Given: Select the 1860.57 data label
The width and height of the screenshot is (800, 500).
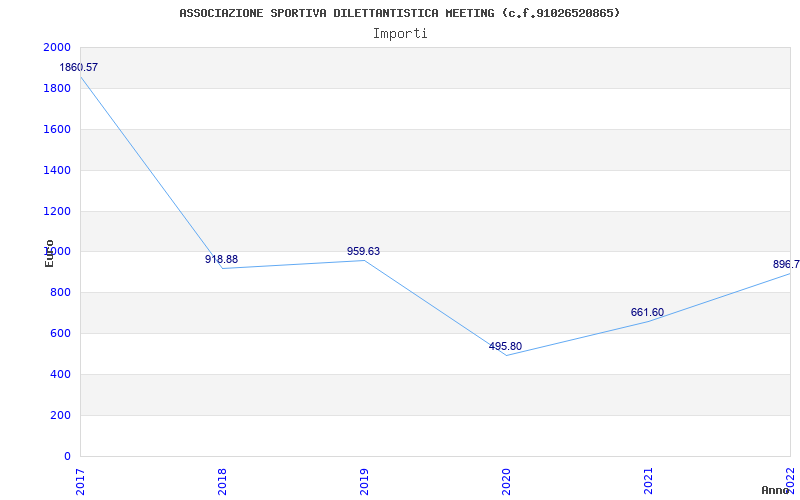Looking at the screenshot, I should coord(79,67).
